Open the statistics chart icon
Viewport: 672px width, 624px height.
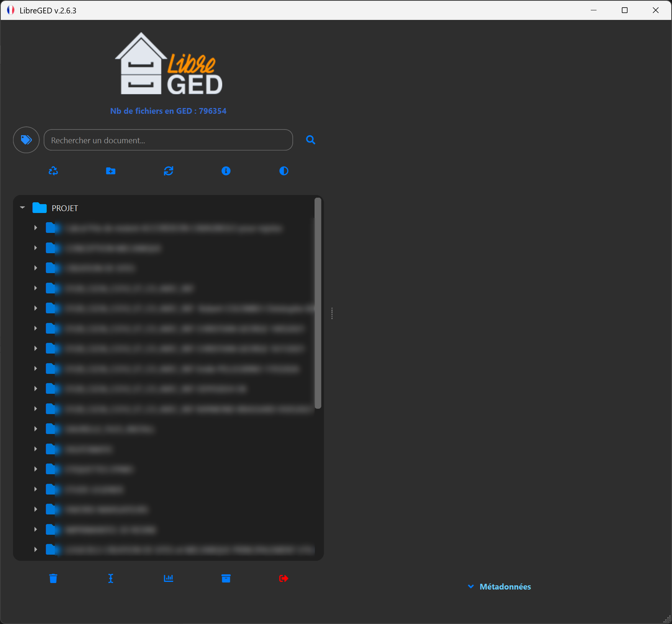click(169, 578)
